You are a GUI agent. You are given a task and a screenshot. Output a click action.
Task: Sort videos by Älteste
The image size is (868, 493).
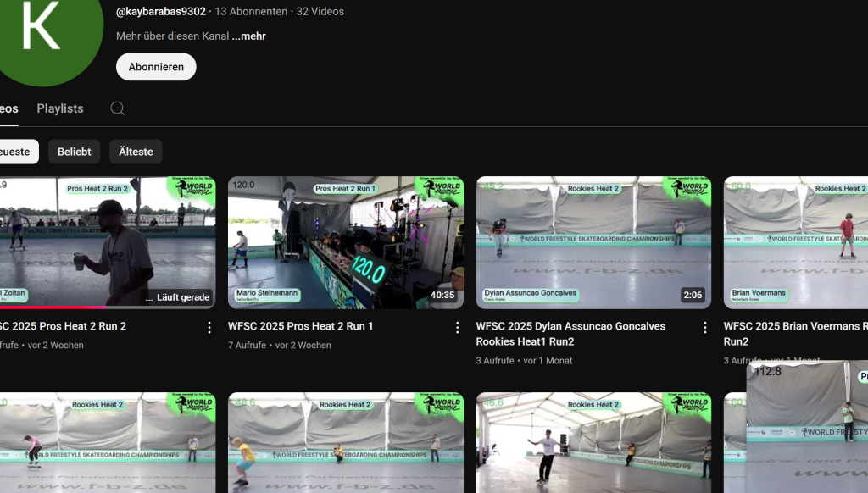pos(136,152)
